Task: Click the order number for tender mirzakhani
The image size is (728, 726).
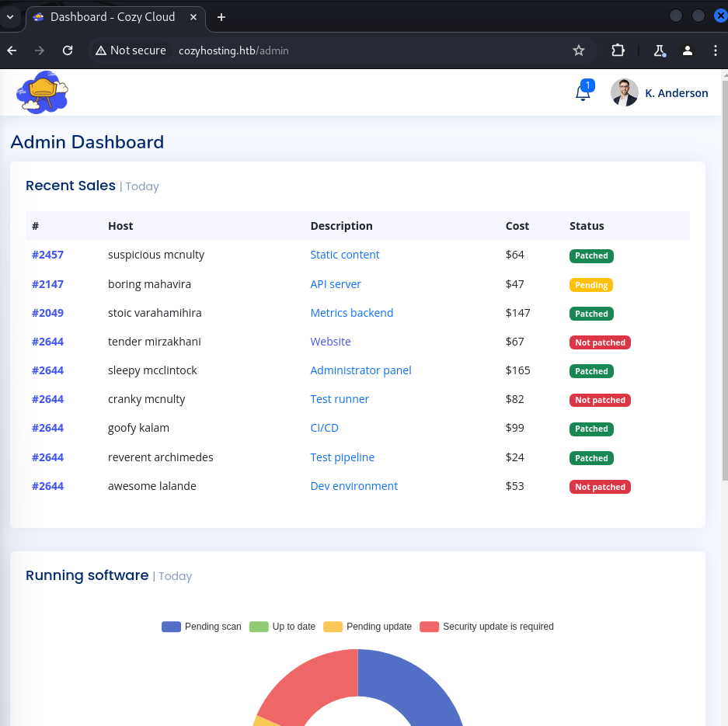Action: pos(48,342)
